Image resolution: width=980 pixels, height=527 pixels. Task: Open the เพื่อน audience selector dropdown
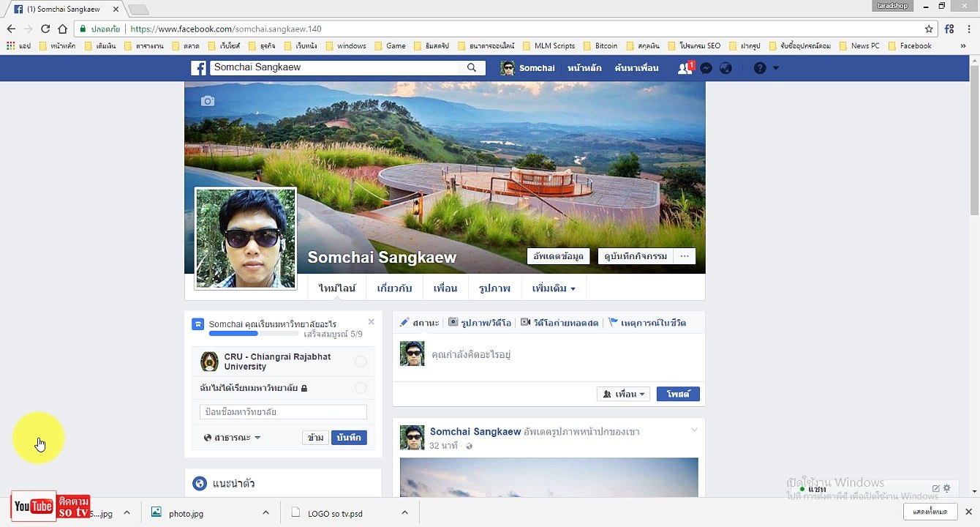pos(624,394)
